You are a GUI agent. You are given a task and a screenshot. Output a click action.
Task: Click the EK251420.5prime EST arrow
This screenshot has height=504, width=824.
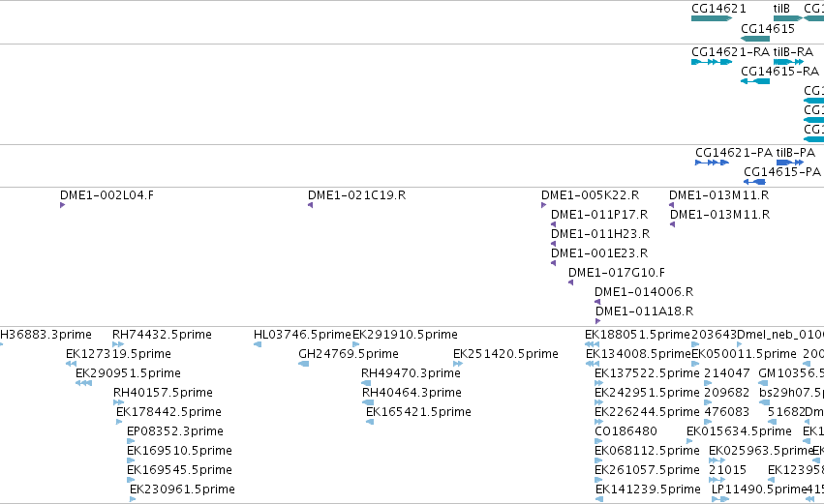[x=458, y=364]
